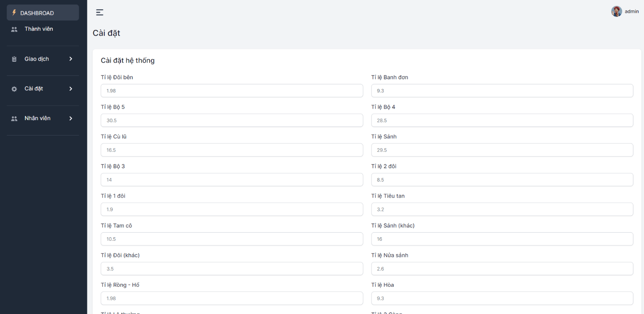The height and width of the screenshot is (314, 644).
Task: Click the Thành viên people icon
Action: coord(14,29)
